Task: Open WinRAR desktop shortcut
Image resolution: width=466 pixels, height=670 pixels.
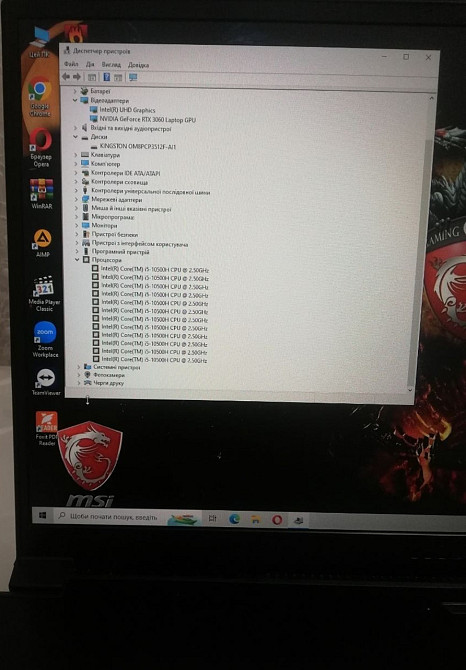Action: [x=41, y=194]
